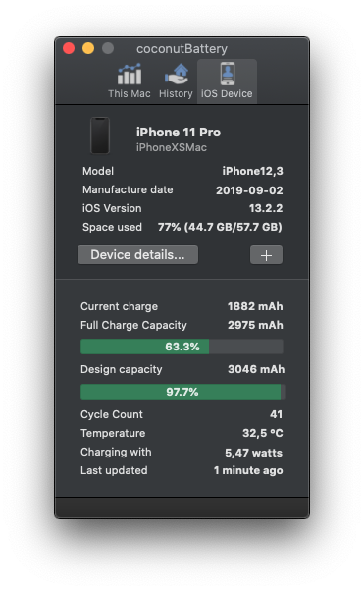Click the Cycle Count value 41
This screenshot has width=364, height=591.
point(277,414)
